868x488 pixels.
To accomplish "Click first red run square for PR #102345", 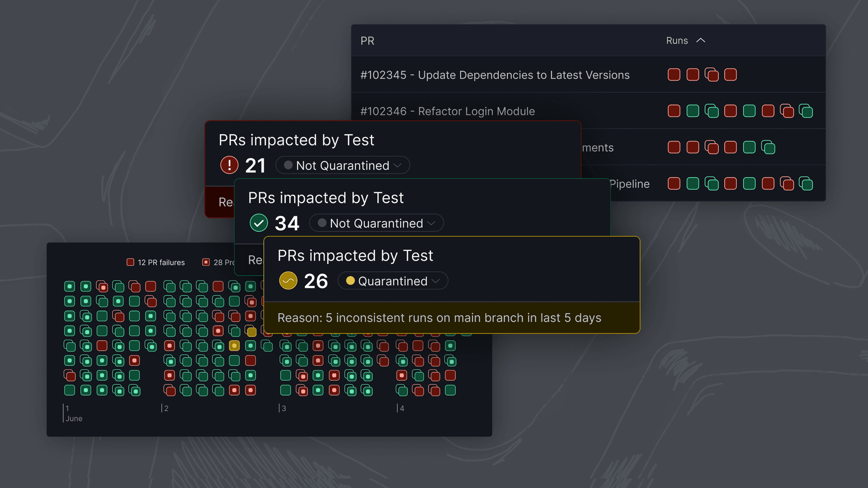I will pyautogui.click(x=674, y=75).
